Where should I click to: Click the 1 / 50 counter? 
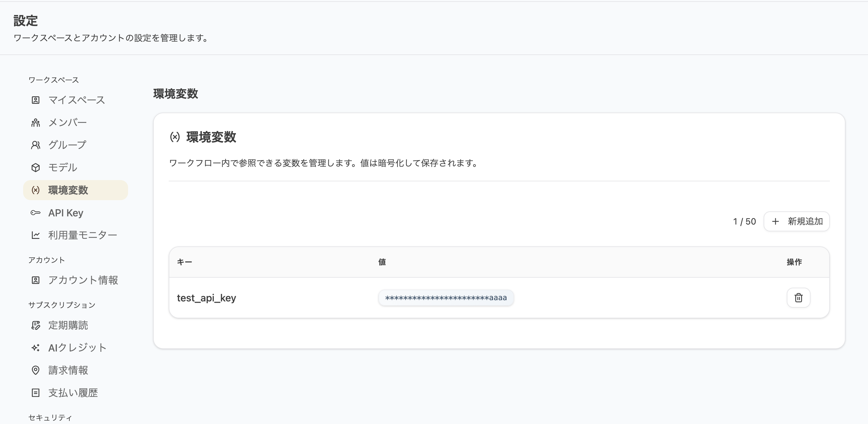(x=744, y=222)
